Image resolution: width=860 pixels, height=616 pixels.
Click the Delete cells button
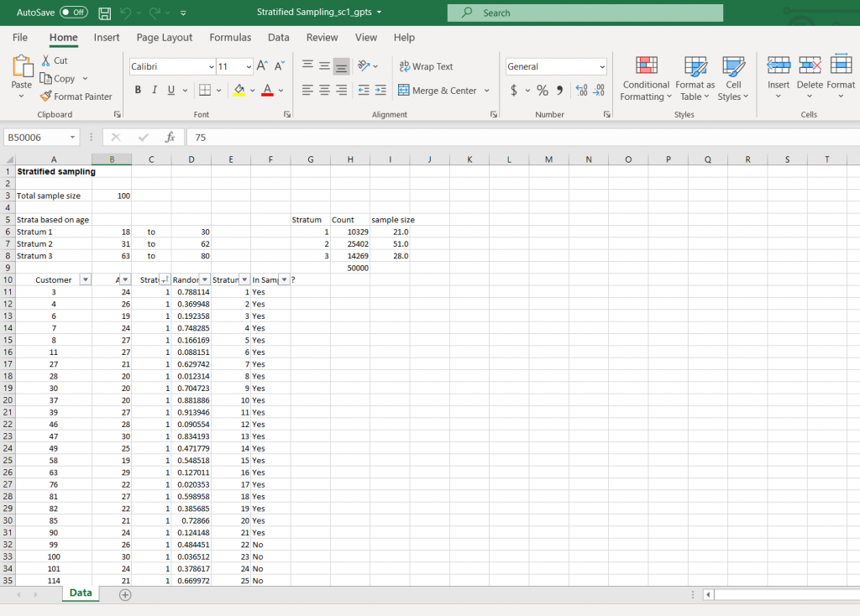(x=810, y=76)
